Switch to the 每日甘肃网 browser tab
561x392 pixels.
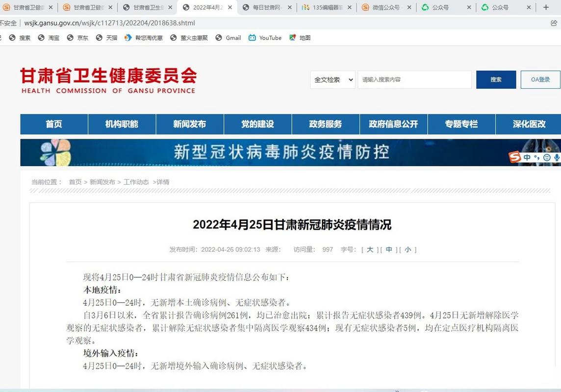265,8
